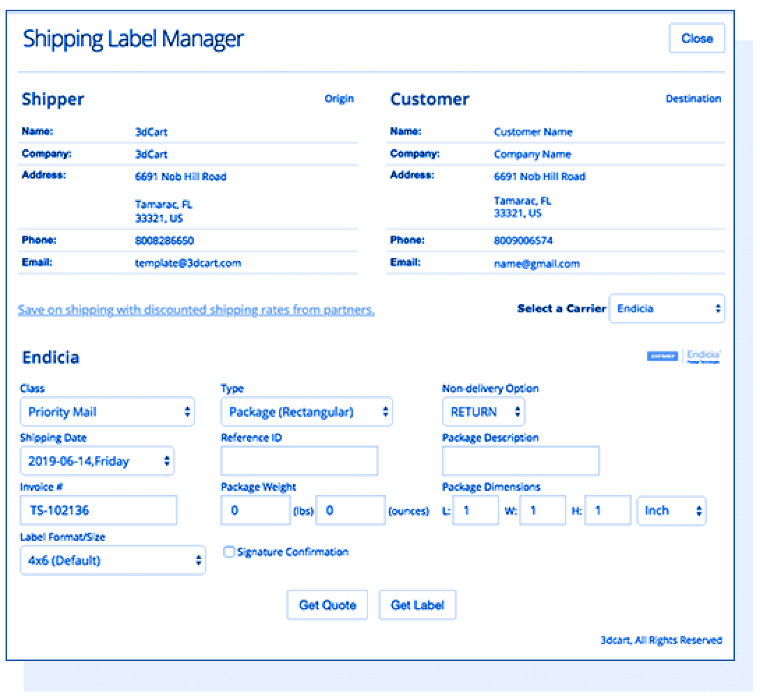Expand the Label Format/Size dropdown

tap(113, 561)
